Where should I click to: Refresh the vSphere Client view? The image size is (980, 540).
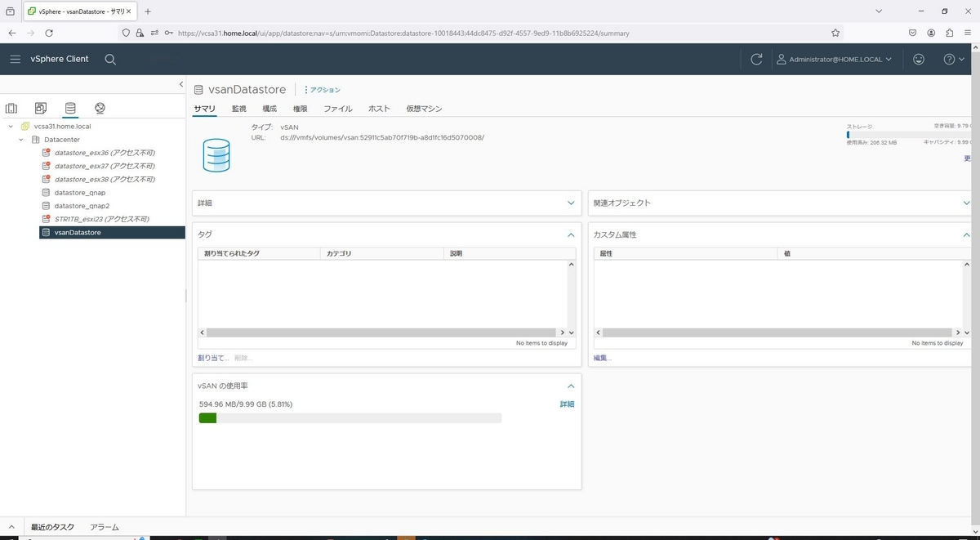tap(756, 59)
